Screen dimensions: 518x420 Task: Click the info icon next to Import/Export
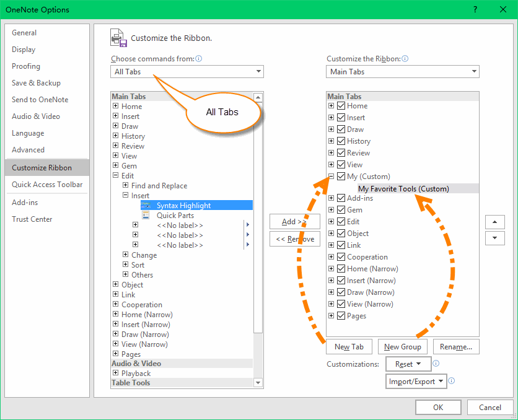(451, 381)
